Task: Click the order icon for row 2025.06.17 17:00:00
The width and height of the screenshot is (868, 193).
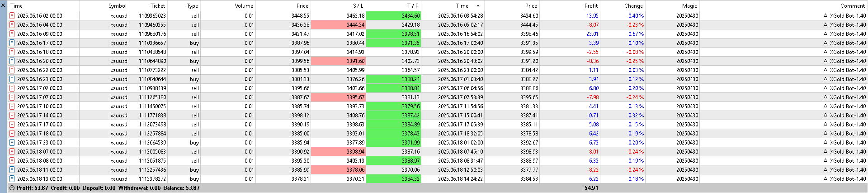Action: coord(12,124)
